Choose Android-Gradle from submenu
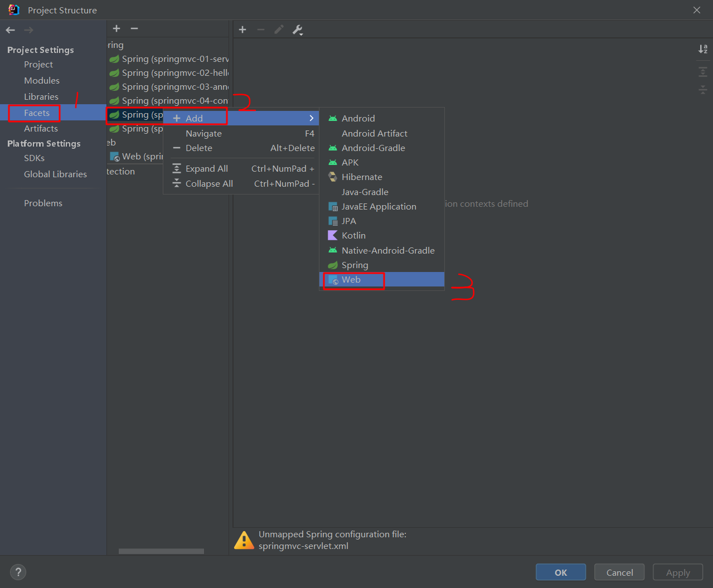The height and width of the screenshot is (588, 713). (382, 148)
